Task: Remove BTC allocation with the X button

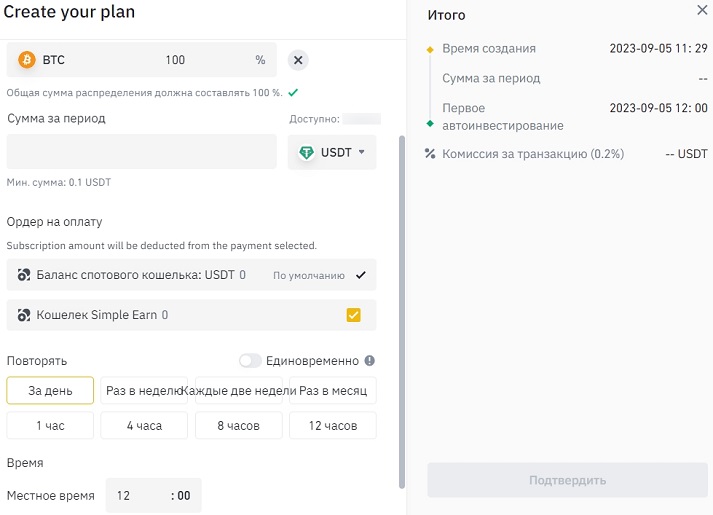Action: [x=298, y=60]
